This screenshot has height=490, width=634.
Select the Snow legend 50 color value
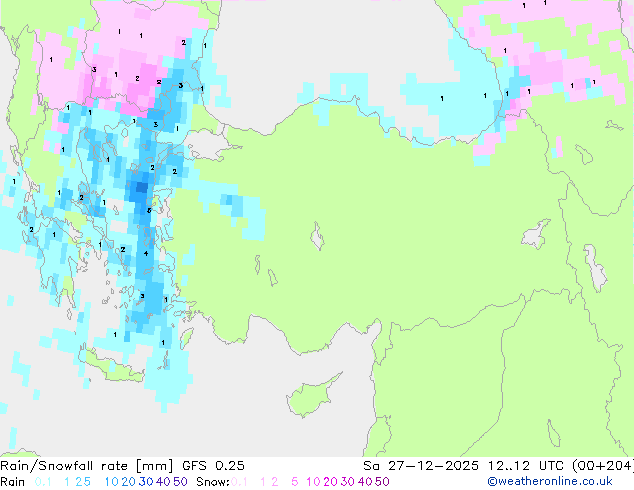point(382,482)
